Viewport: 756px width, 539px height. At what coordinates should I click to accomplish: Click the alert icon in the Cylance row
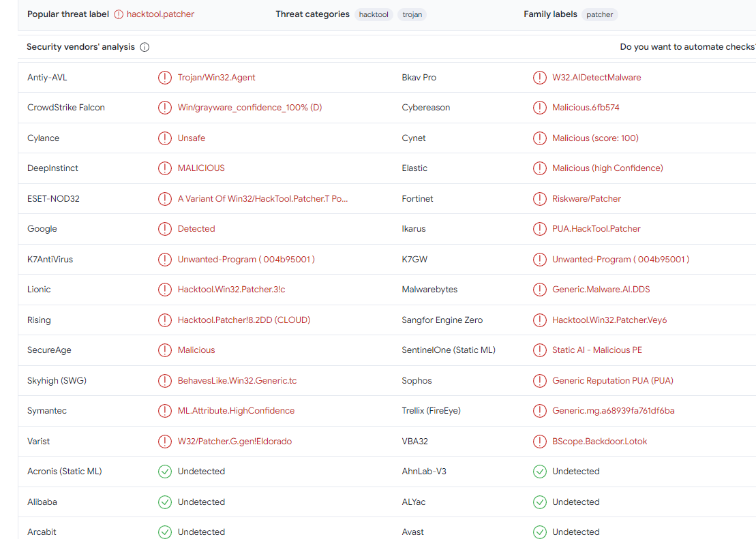[165, 138]
